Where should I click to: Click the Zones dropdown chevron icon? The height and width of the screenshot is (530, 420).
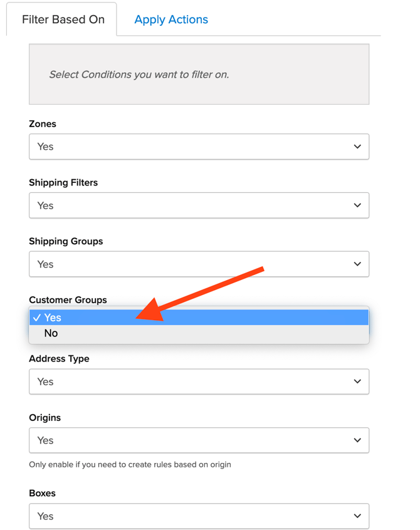point(357,147)
